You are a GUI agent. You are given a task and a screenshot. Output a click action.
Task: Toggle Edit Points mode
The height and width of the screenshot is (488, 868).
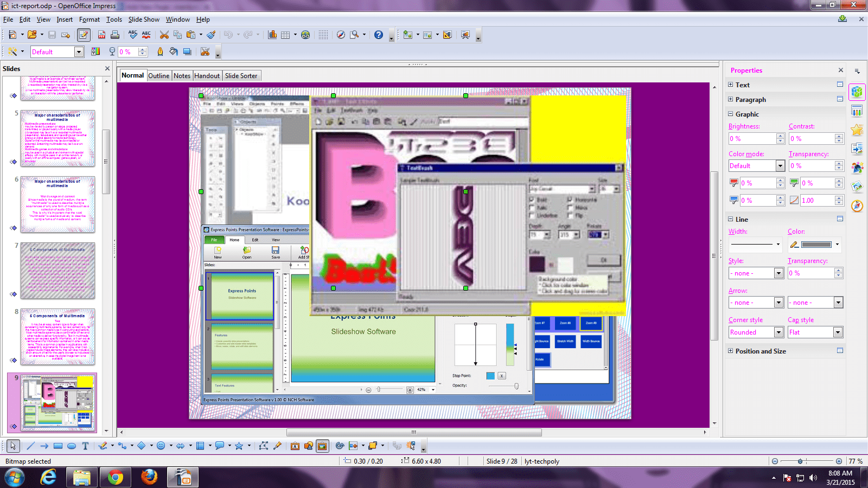coord(264,446)
